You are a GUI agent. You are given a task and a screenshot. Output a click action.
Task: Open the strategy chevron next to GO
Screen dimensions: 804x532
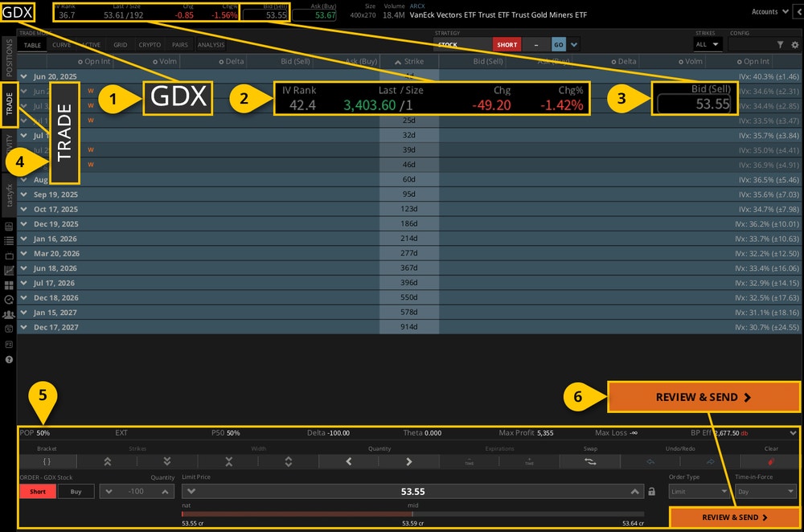tap(574, 44)
